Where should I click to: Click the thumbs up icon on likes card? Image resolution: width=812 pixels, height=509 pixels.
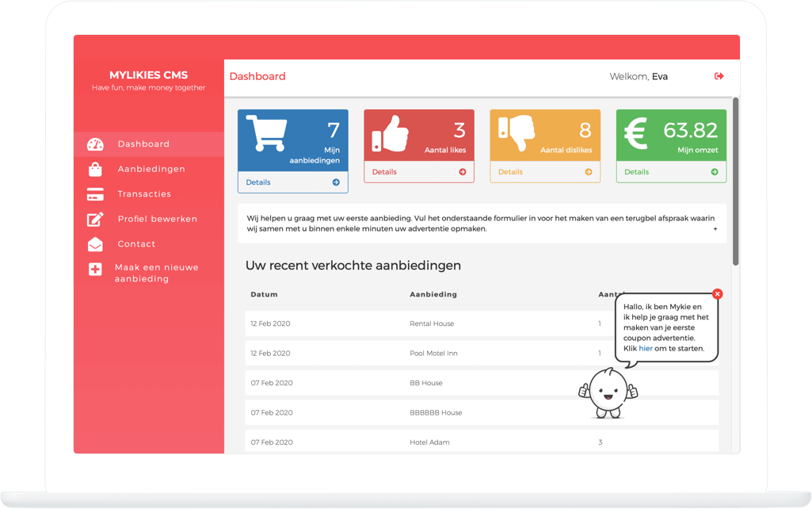click(391, 134)
